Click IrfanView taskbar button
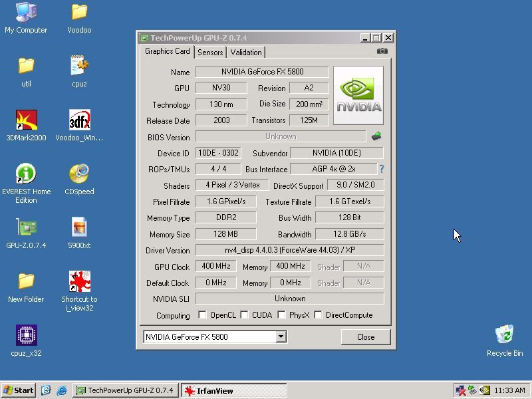Screen dimensions: 532x399 coord(234,390)
